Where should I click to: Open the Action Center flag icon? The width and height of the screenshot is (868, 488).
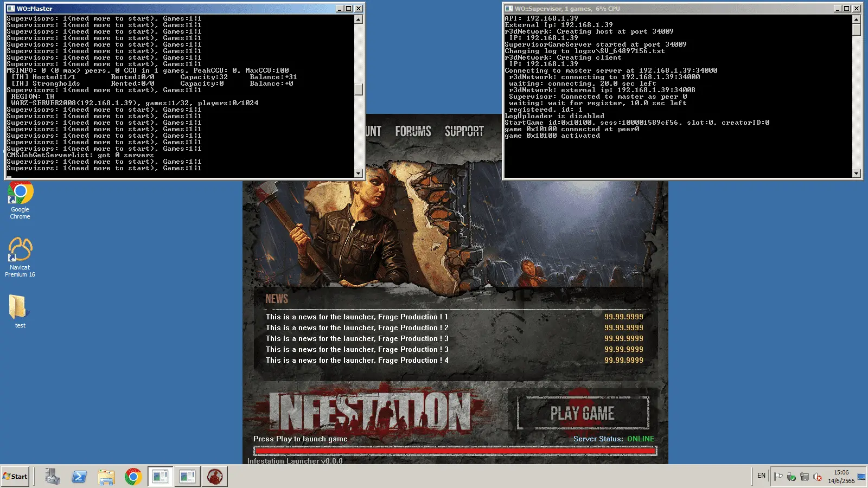(x=778, y=477)
